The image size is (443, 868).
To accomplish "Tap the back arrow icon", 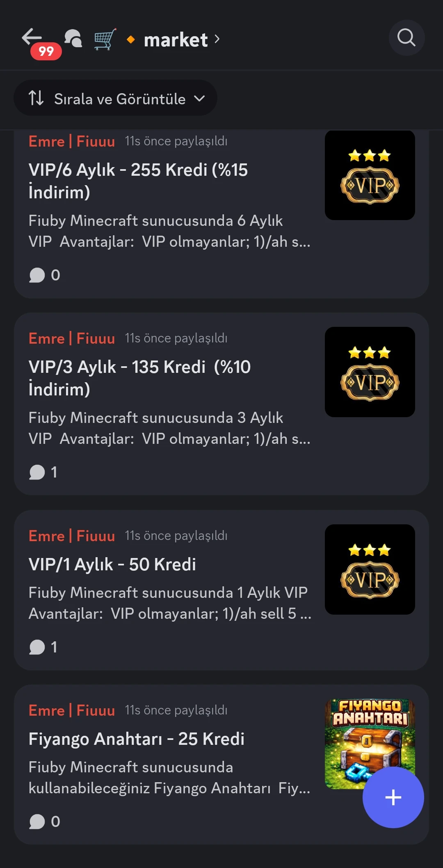I will (x=32, y=38).
